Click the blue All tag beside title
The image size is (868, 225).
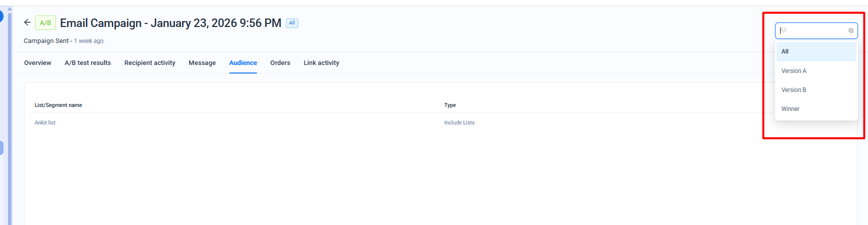coord(292,23)
